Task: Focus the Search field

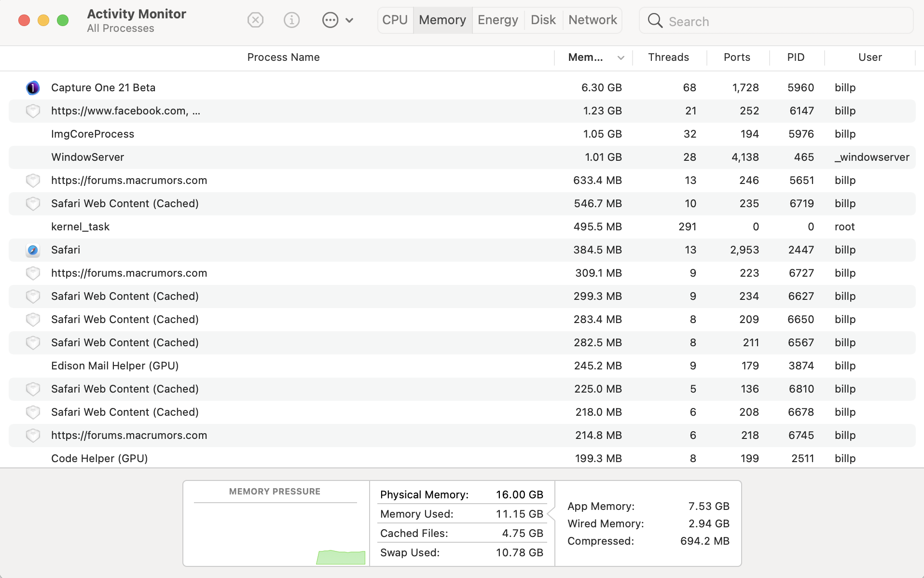Action: pyautogui.click(x=776, y=21)
